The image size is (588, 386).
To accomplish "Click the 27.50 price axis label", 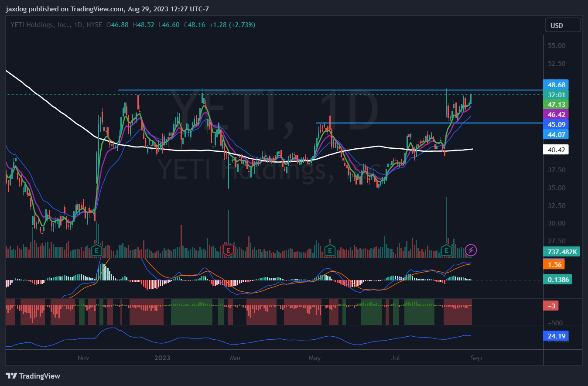I will point(556,241).
